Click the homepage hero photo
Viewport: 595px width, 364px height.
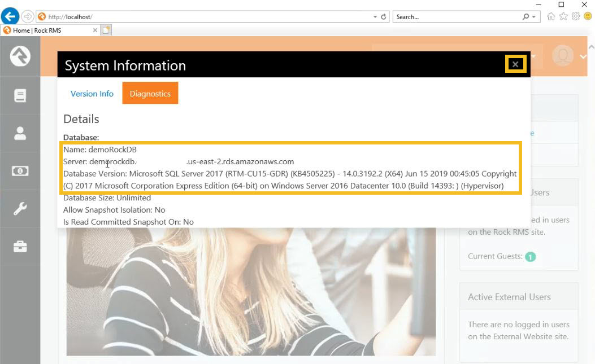click(x=251, y=291)
